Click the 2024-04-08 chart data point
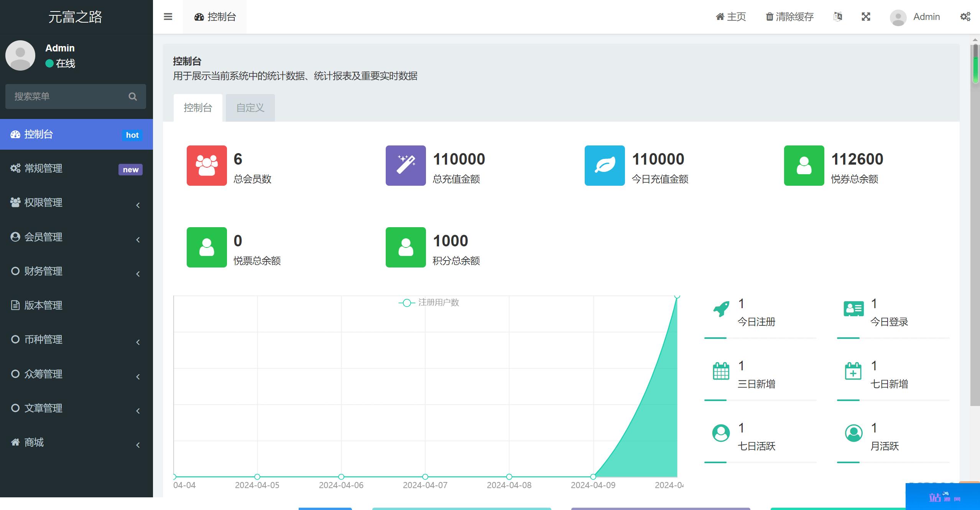The height and width of the screenshot is (510, 980). [509, 477]
